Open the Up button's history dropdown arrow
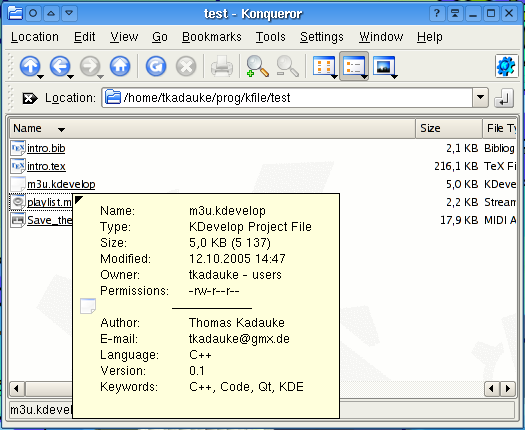Viewport: 525px width, 430px height. [x=41, y=77]
